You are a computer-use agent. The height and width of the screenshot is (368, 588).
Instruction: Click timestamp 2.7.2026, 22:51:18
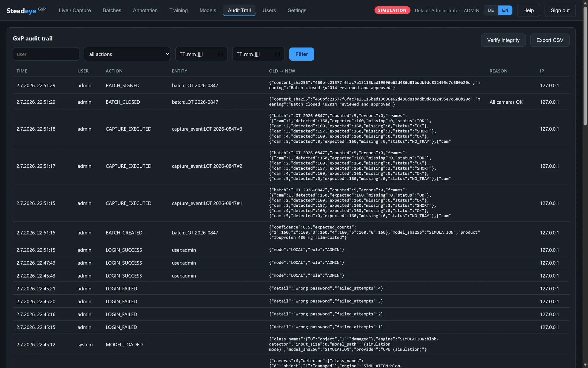(x=36, y=129)
